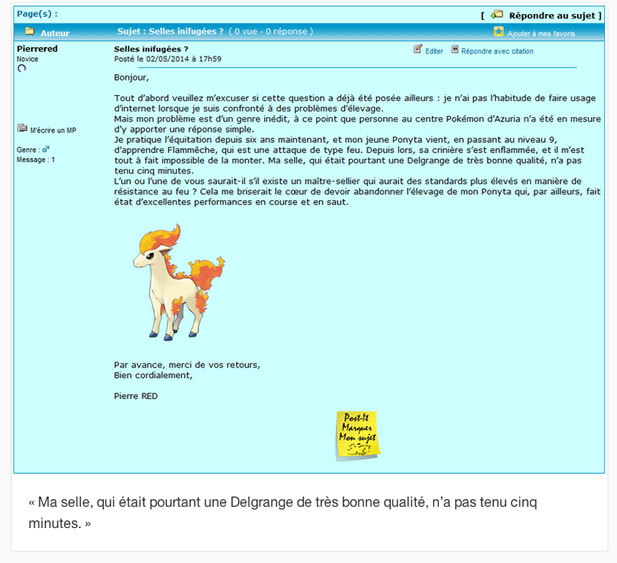The width and height of the screenshot is (617, 563).
Task: Click the Editer pencil icon
Action: tap(417, 49)
